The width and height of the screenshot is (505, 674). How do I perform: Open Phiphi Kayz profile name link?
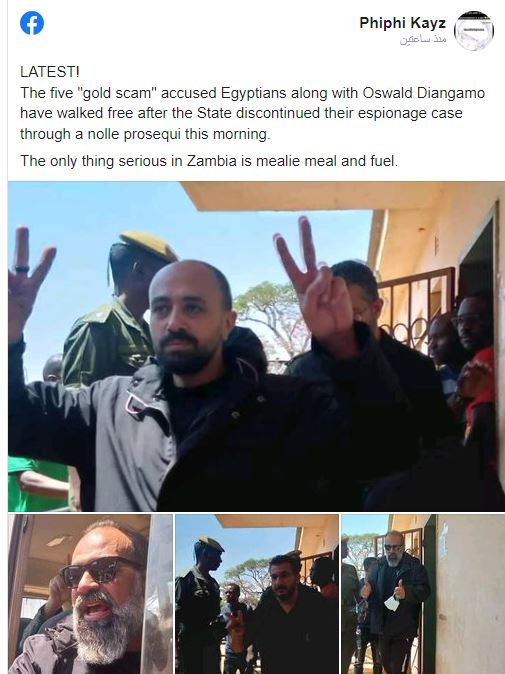coord(402,23)
